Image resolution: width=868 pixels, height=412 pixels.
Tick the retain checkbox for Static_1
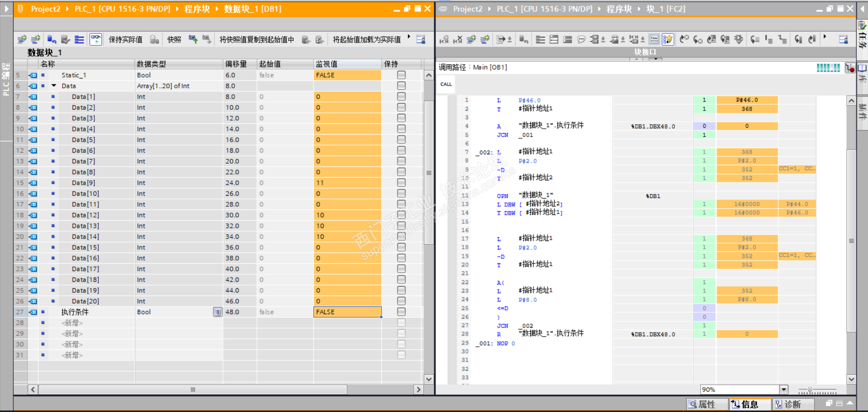(401, 75)
